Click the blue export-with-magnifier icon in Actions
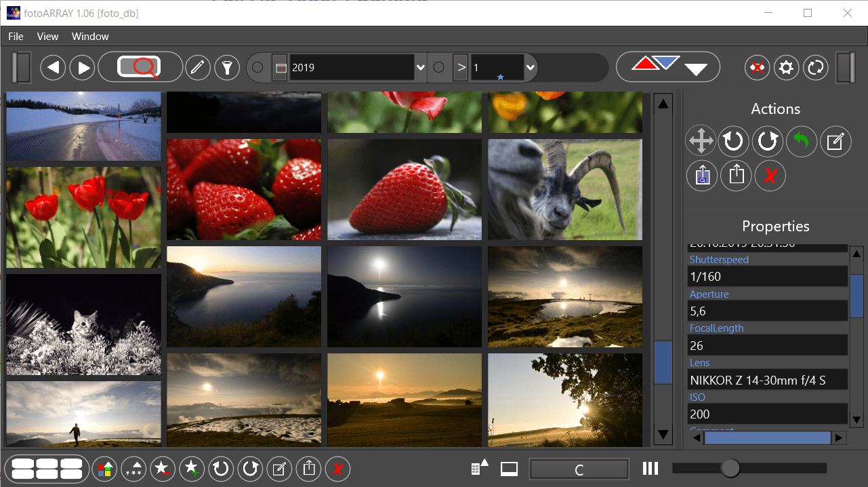The image size is (868, 487). (x=702, y=176)
